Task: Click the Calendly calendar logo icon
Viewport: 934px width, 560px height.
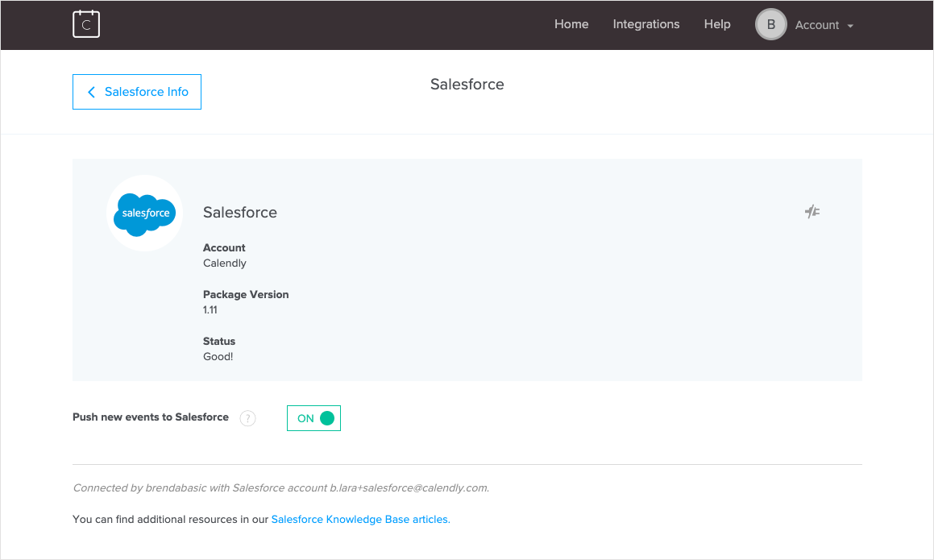Action: coord(86,24)
